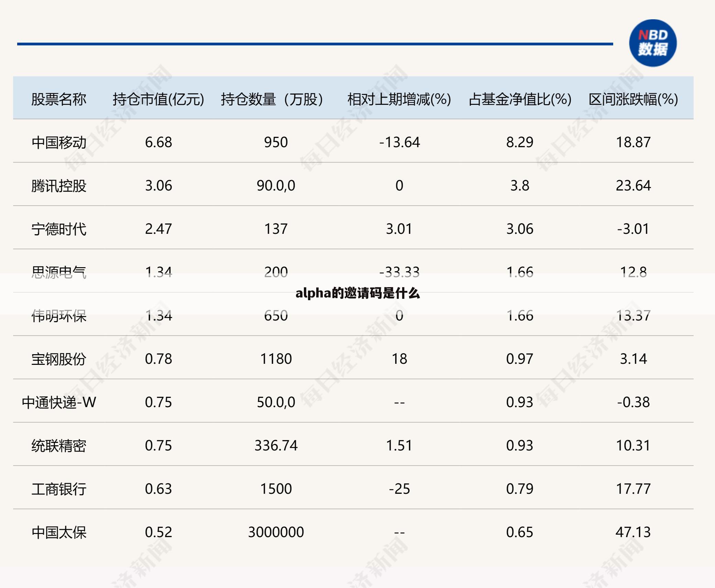This screenshot has width=715, height=588.
Task: Click the -25 change for 工商银行
Action: coord(399,489)
